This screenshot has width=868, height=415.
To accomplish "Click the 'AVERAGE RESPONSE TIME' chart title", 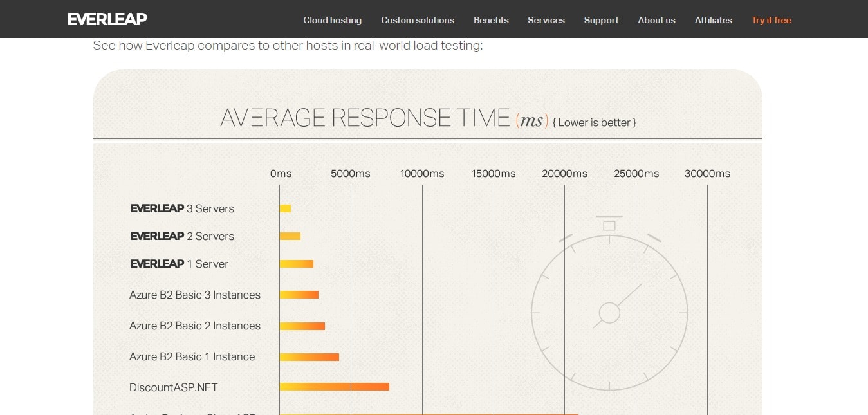I will coord(365,118).
